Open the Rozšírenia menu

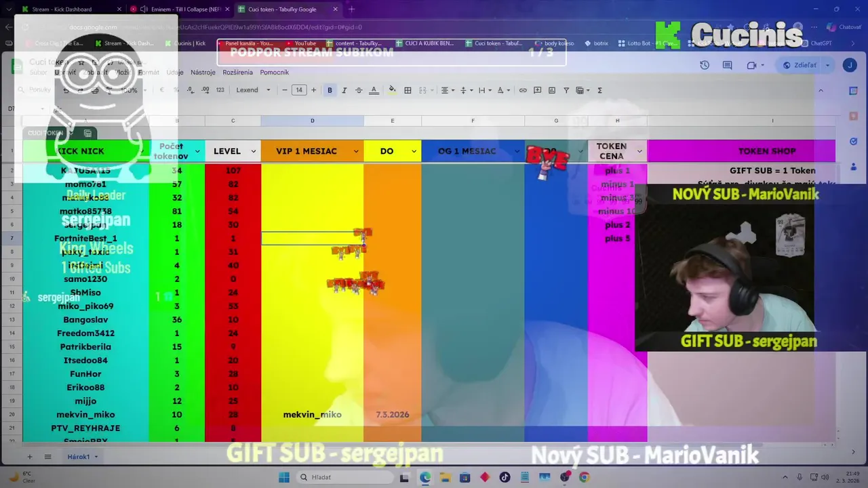pos(237,73)
